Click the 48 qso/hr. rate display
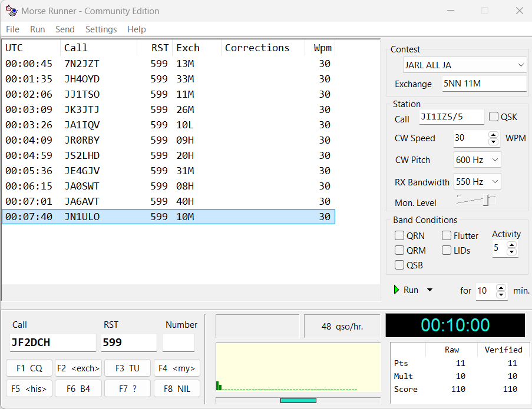Screen dimensions: 532x409 click(x=342, y=327)
